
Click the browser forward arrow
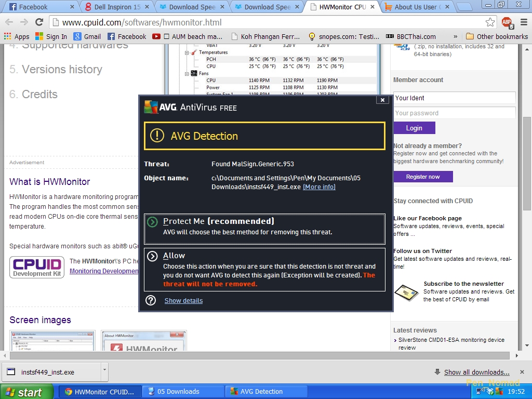point(24,22)
